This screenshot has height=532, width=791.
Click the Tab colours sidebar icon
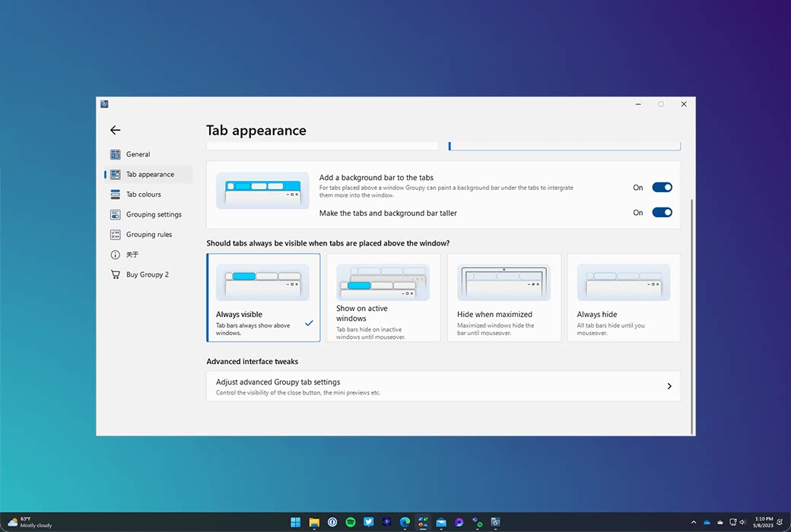coord(116,195)
